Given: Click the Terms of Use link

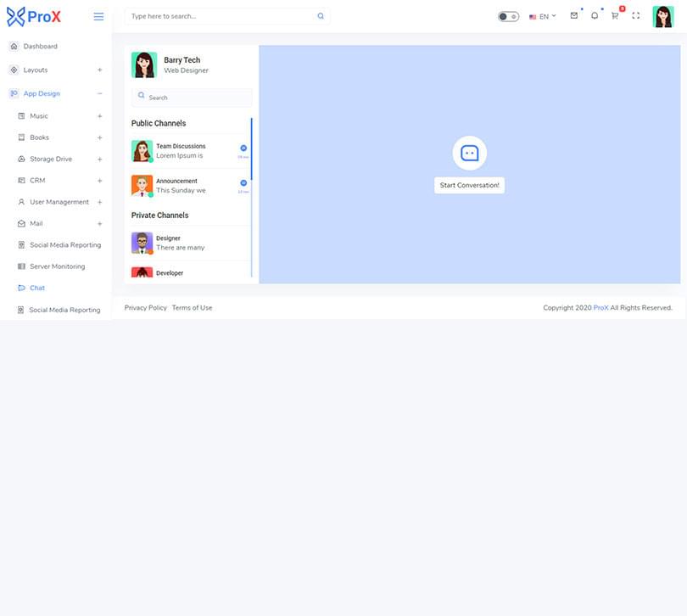Looking at the screenshot, I should [x=192, y=308].
